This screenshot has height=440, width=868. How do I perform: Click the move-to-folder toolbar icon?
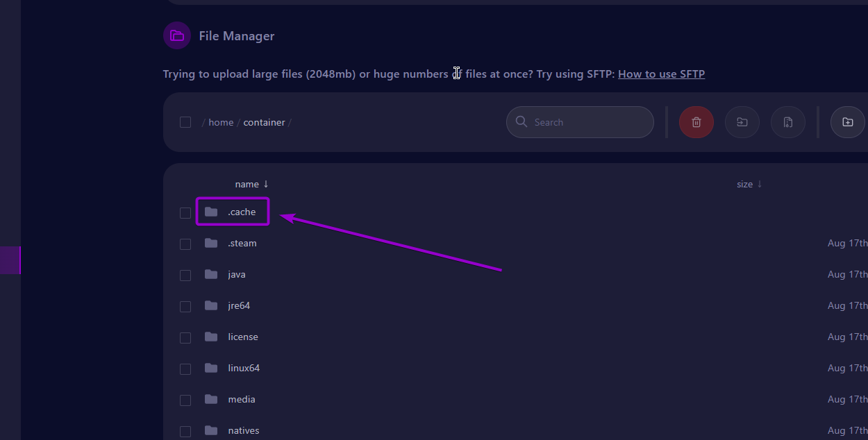coord(742,122)
